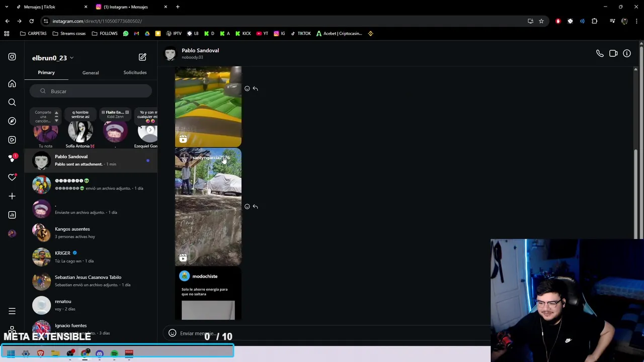Open the Solicitudes requests tab
644x362 pixels.
point(135,72)
